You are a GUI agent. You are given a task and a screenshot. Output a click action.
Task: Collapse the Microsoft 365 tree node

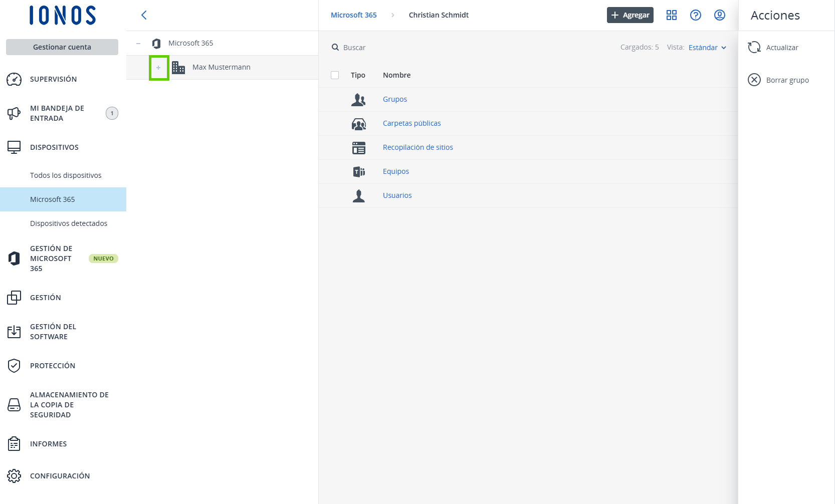tap(138, 44)
